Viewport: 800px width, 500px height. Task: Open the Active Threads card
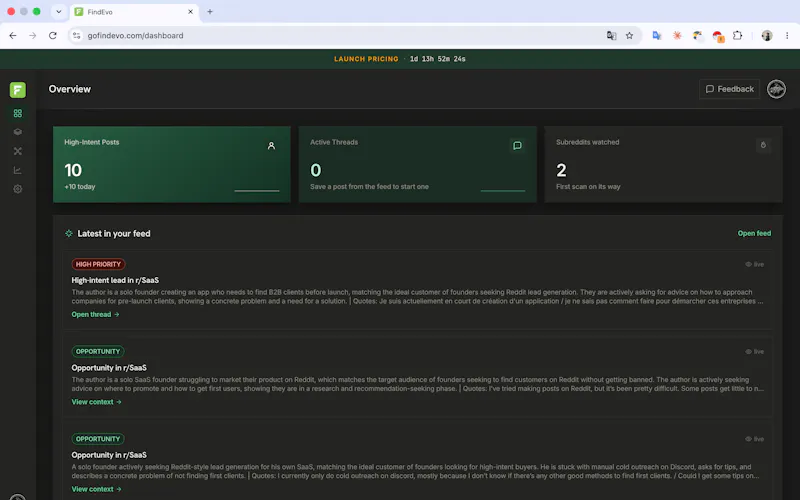coord(417,164)
